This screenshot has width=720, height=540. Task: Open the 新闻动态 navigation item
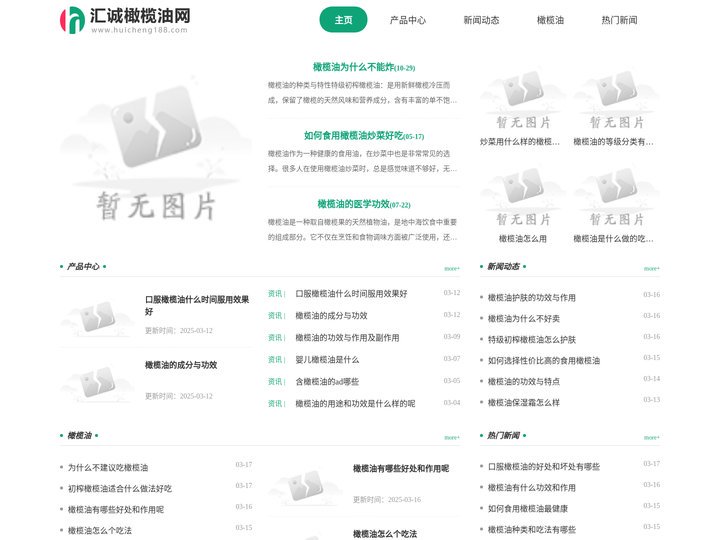[x=481, y=20]
